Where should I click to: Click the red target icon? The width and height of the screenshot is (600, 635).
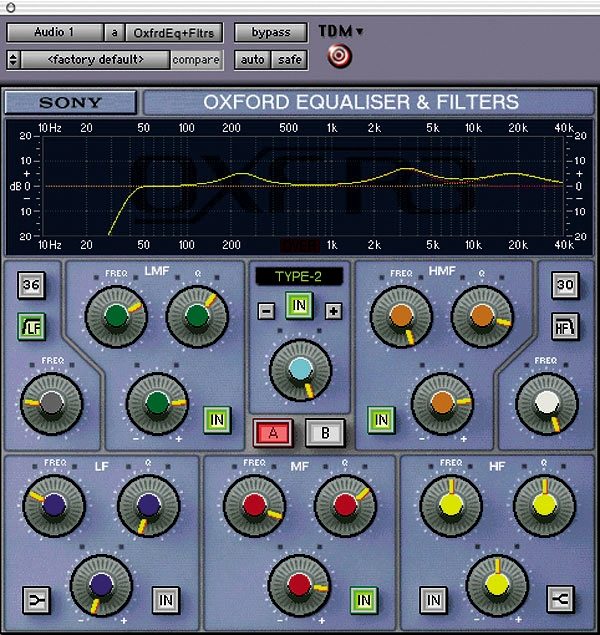[x=339, y=56]
